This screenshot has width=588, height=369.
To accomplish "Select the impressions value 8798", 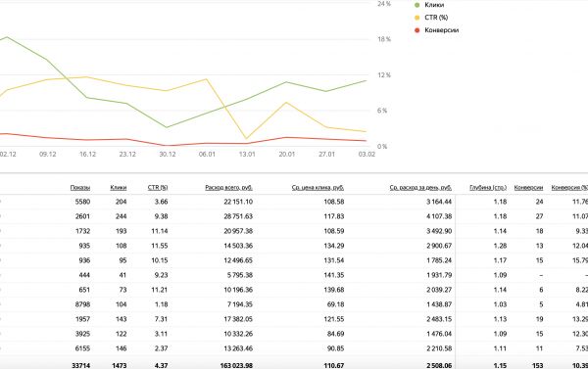I will [82, 304].
